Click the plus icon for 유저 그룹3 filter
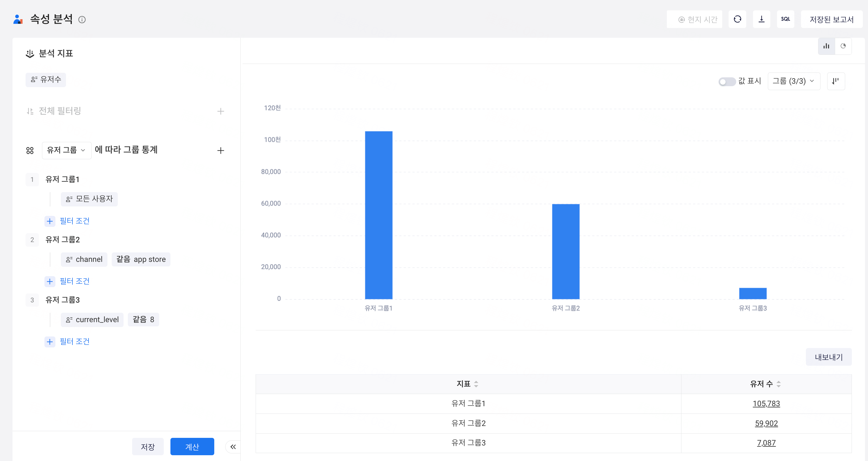 [50, 342]
